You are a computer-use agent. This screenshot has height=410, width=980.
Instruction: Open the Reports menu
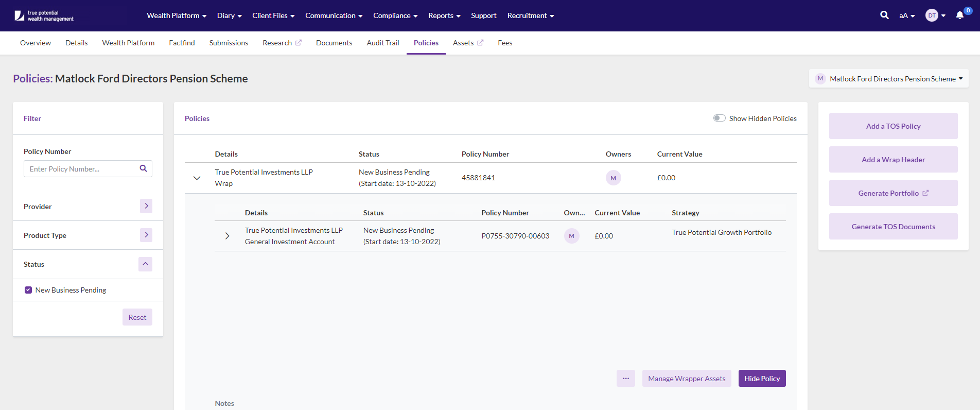tap(444, 15)
